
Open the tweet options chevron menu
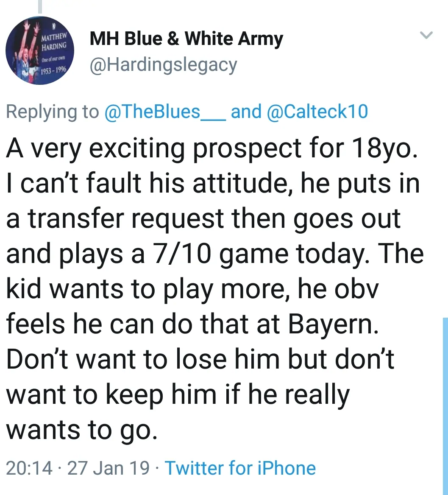[x=426, y=35]
